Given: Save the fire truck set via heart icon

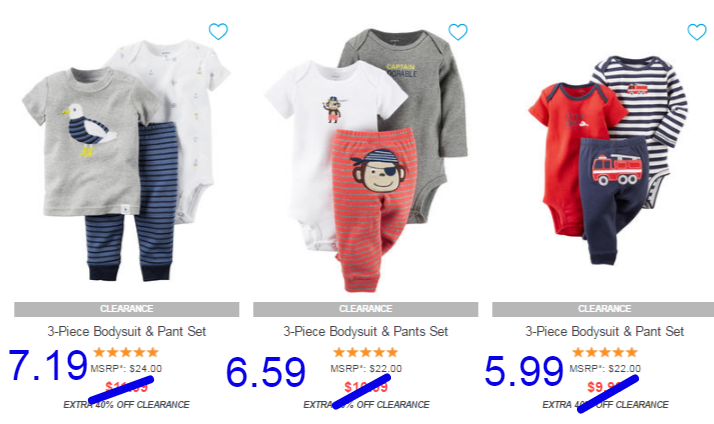Looking at the screenshot, I should (697, 31).
